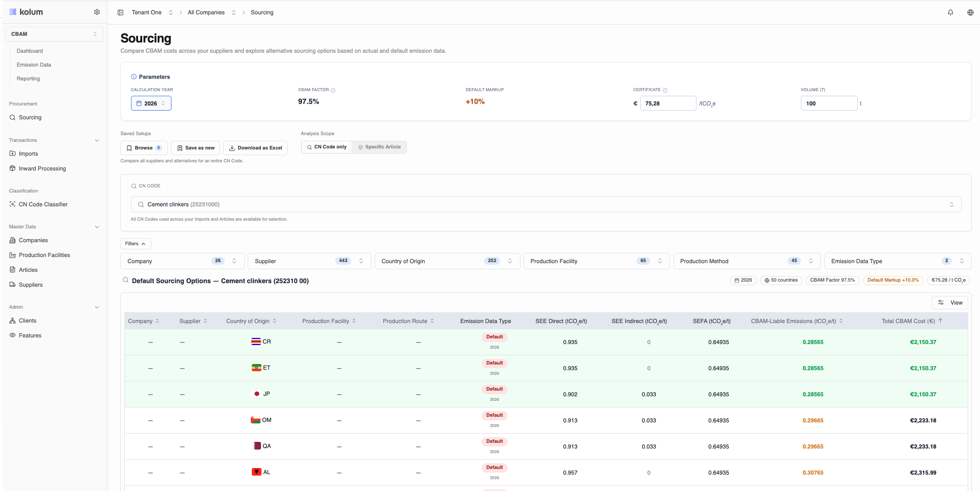Open CN Code Classifier
The width and height of the screenshot is (980, 491).
[x=43, y=204]
